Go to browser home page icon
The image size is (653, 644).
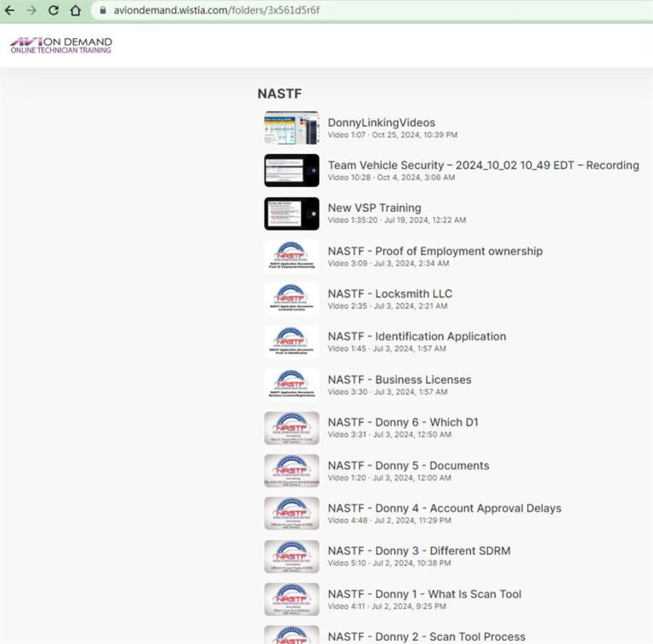click(76, 11)
